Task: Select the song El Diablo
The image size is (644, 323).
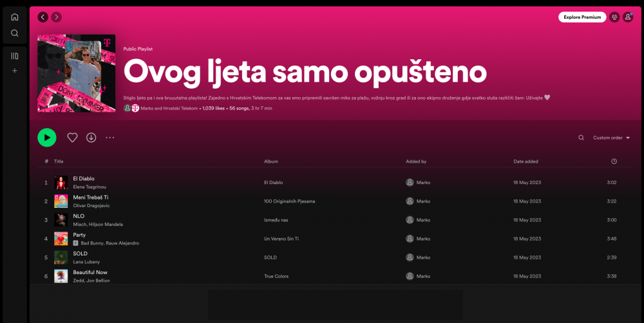Action: pos(84,178)
